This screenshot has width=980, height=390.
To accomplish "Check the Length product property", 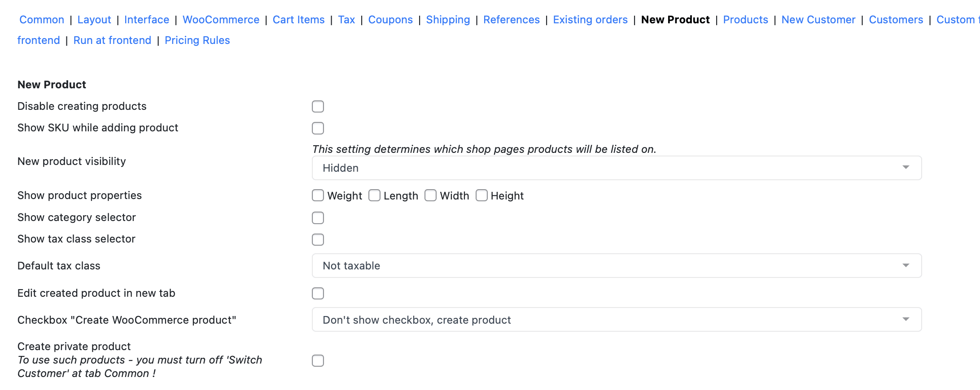I will point(375,195).
